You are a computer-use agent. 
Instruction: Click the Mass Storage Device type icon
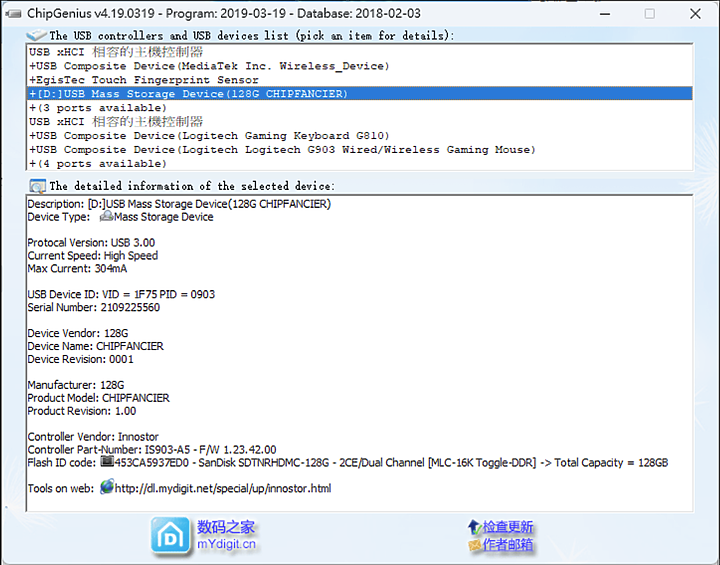point(107,216)
